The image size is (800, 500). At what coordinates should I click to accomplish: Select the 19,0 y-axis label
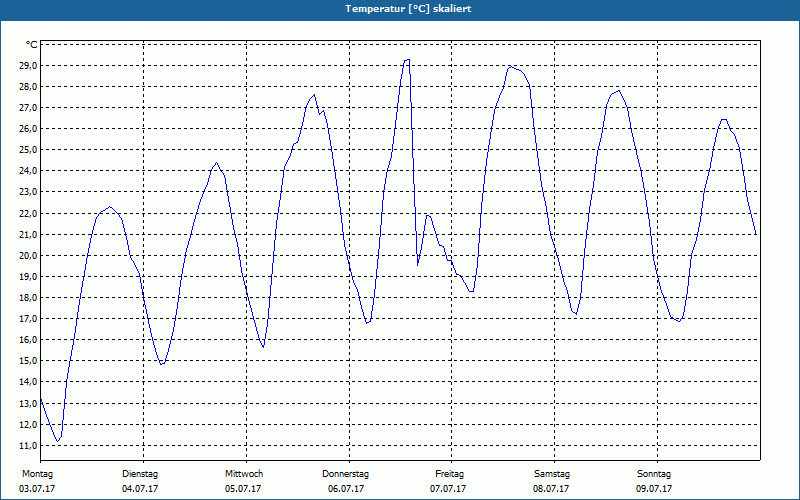point(29,277)
